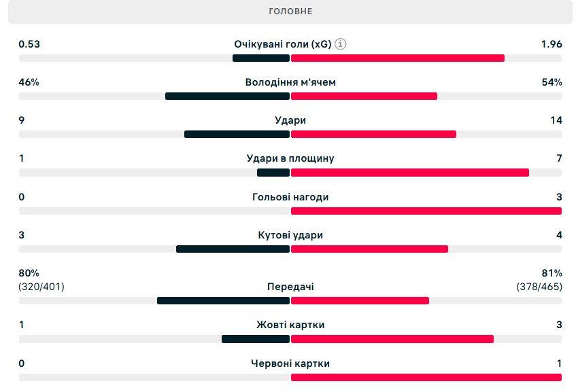Select the Передачі stat label
This screenshot has width=578, height=392.
[x=290, y=287]
